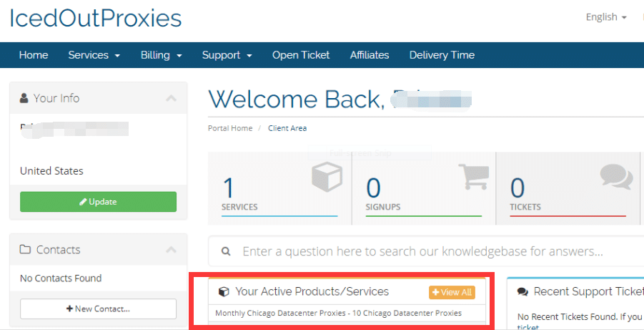Click the folder icon beside Contacts
644x330 pixels.
tap(25, 250)
